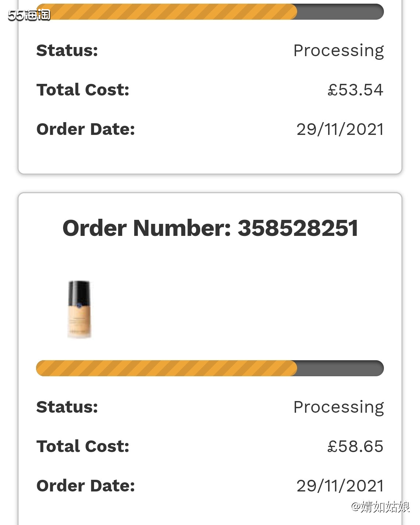Click Processing status in the upper order card

click(338, 51)
